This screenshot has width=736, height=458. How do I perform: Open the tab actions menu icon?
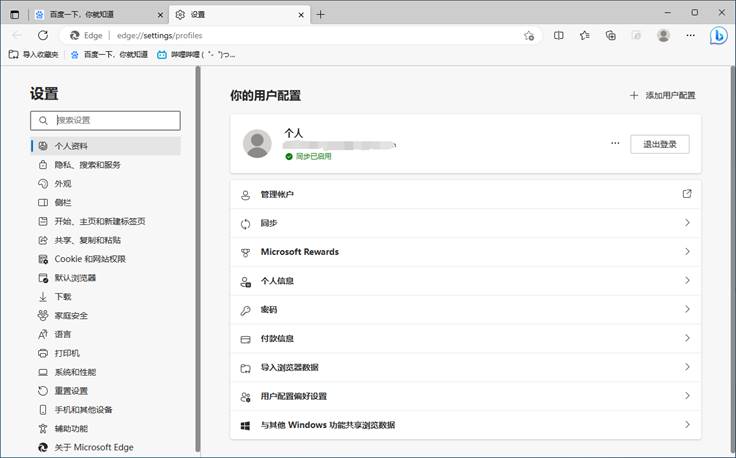tap(15, 15)
